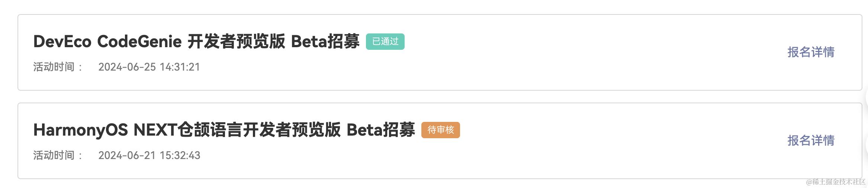Click "HarmonyOS" in the second card title
Screen dimensions: 868x188
click(80, 130)
